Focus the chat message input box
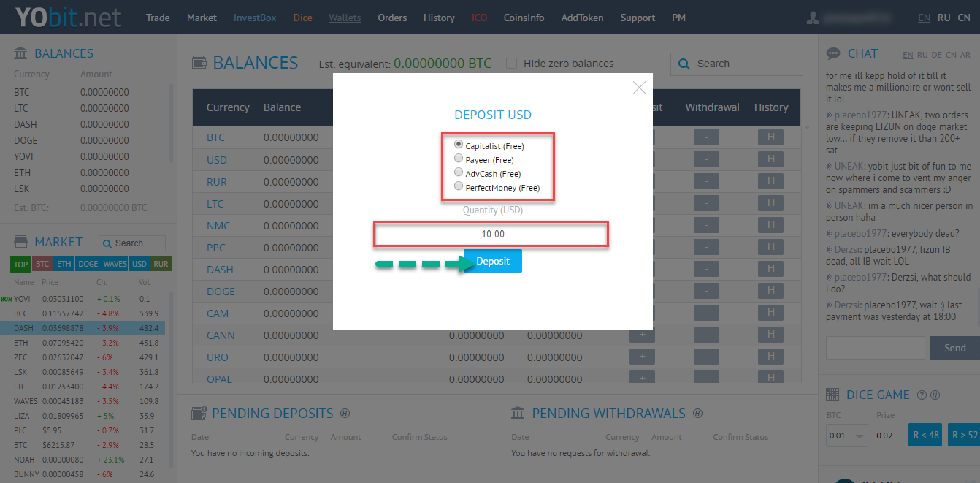This screenshot has height=483, width=980. 875,348
